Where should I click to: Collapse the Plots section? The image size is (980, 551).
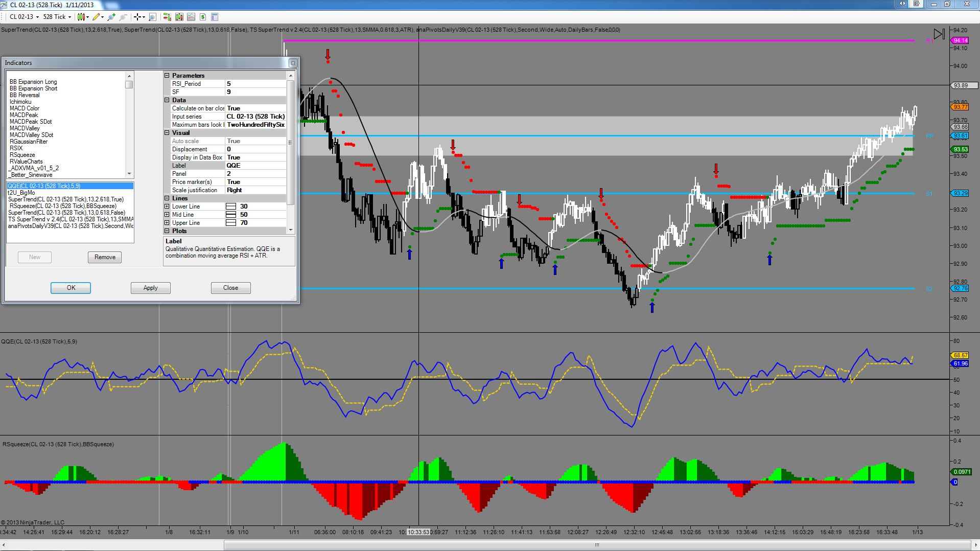tap(167, 231)
